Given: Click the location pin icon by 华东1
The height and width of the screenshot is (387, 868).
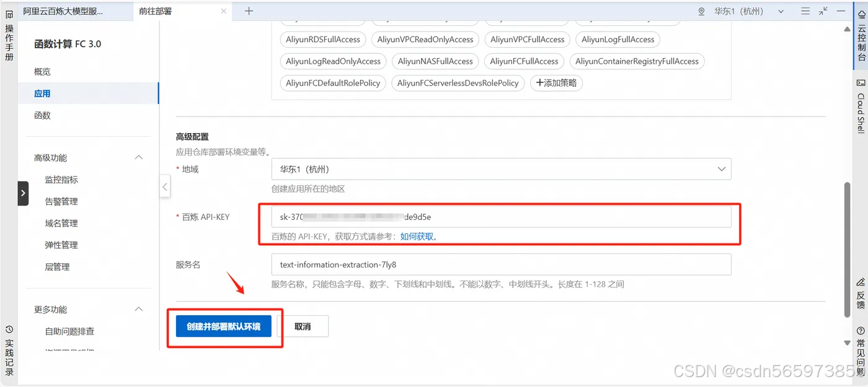Looking at the screenshot, I should click(x=702, y=11).
